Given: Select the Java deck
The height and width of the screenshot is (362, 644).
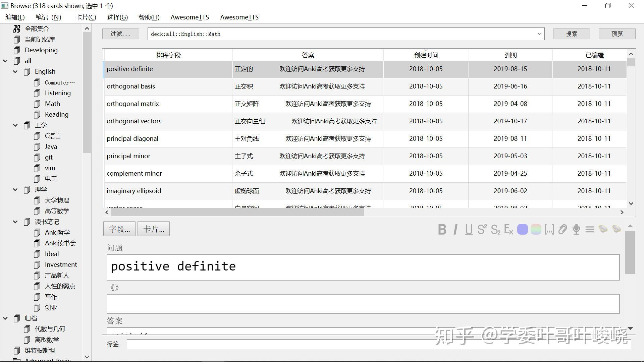Looking at the screenshot, I should (x=51, y=147).
